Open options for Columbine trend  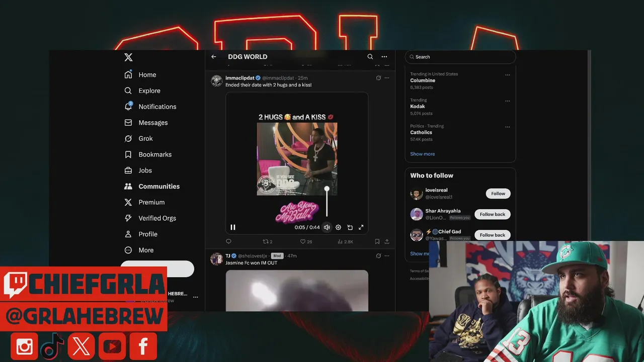click(x=508, y=75)
